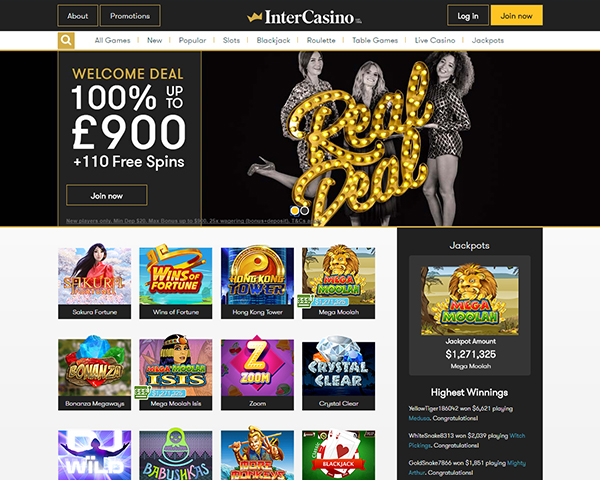Open the Blackjack card game icon
This screenshot has height=480, width=600.
point(338,455)
